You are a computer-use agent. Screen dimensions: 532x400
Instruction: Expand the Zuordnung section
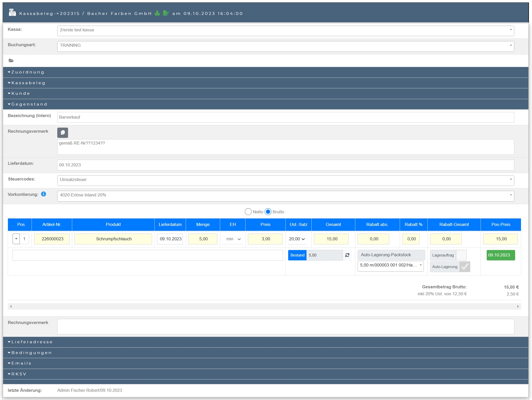click(28, 72)
